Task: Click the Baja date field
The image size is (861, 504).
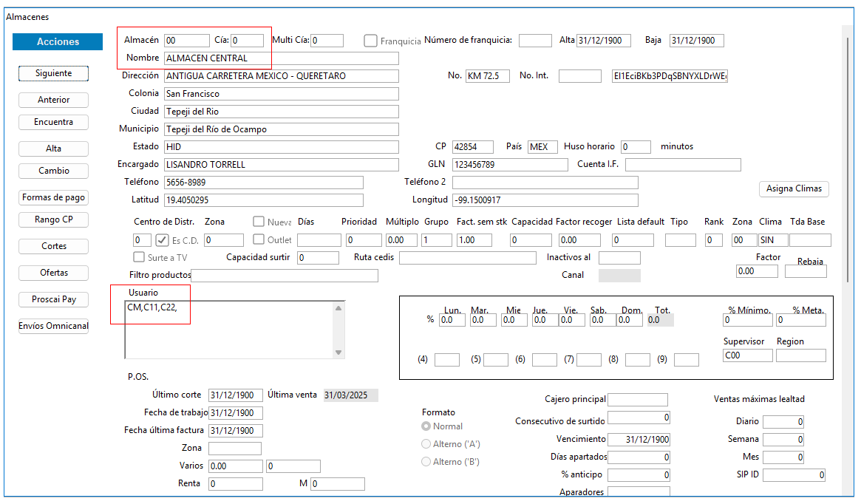Action: click(x=696, y=41)
